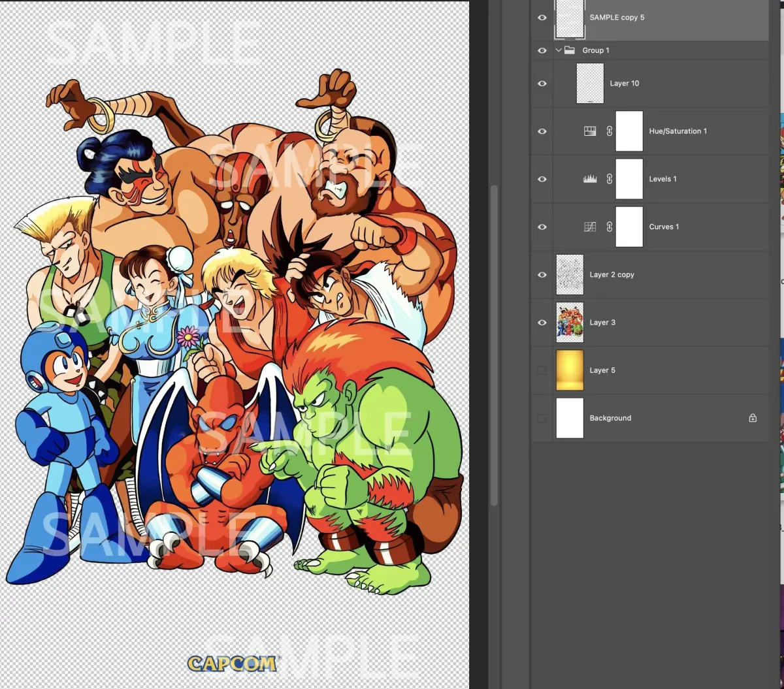Click the Background layer lock icon
Viewport: 784px width, 689px height.
pyautogui.click(x=753, y=418)
